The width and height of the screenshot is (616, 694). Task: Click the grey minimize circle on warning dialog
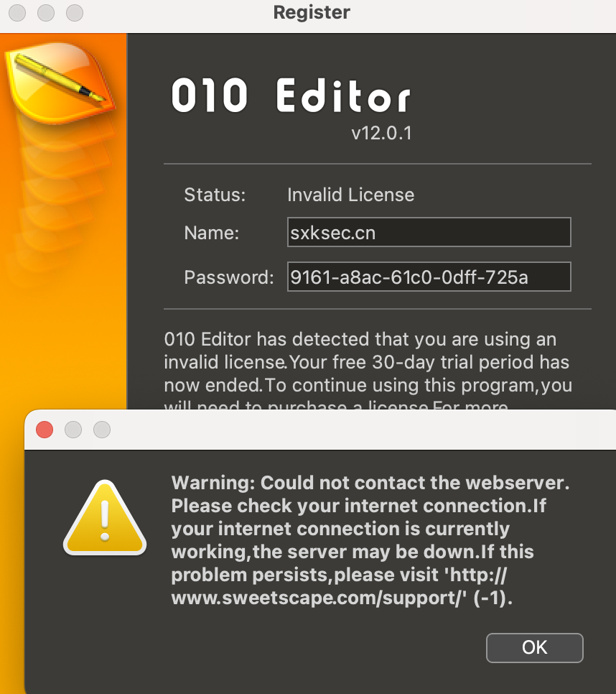73,430
